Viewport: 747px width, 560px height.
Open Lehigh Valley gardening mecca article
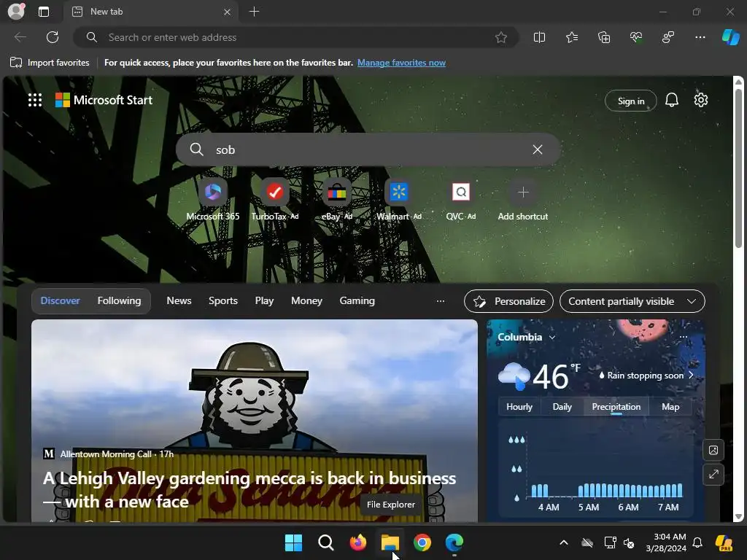point(249,489)
